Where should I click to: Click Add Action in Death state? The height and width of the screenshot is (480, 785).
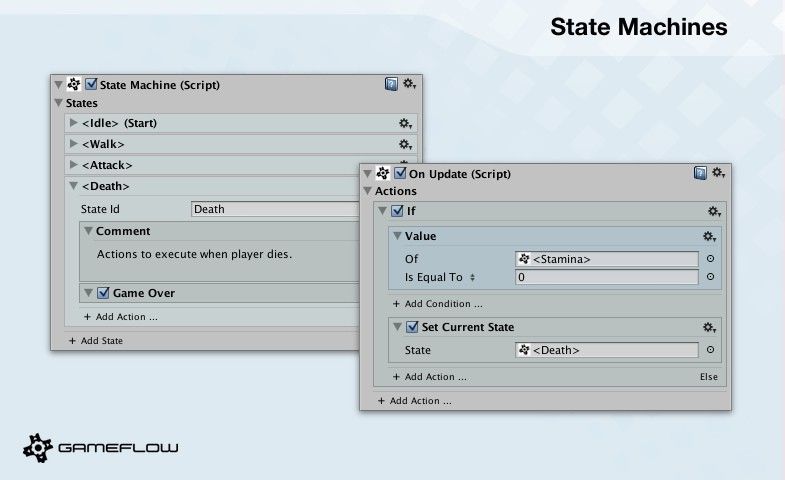(121, 317)
